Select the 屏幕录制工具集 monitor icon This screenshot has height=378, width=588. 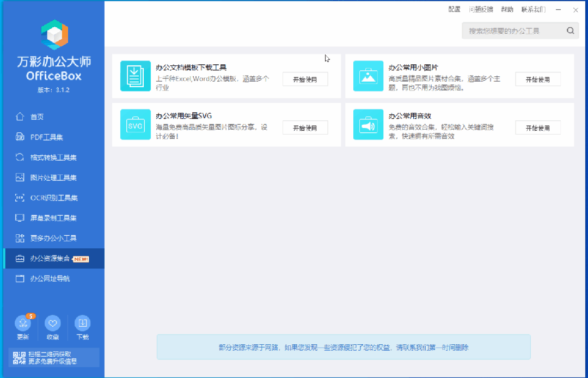pyautogui.click(x=20, y=218)
